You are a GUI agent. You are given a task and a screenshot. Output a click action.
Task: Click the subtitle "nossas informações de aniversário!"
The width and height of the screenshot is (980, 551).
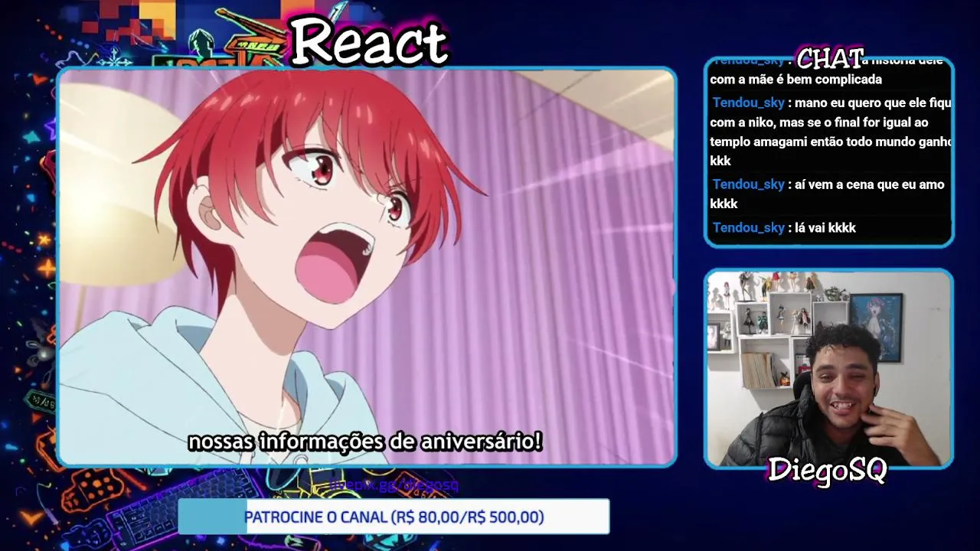365,442
